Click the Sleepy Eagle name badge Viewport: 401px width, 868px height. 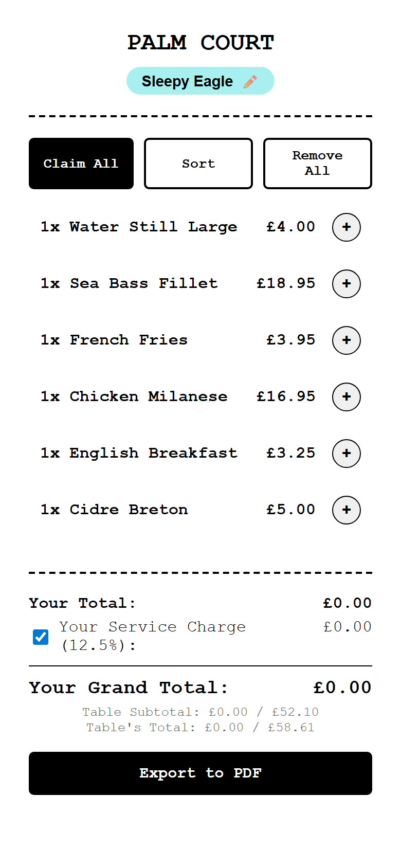tap(187, 81)
